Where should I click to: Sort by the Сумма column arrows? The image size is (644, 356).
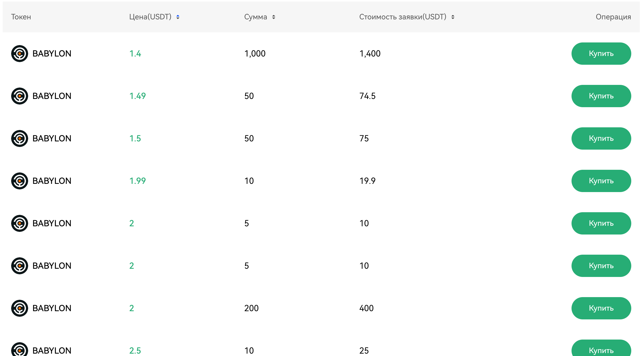(x=274, y=17)
